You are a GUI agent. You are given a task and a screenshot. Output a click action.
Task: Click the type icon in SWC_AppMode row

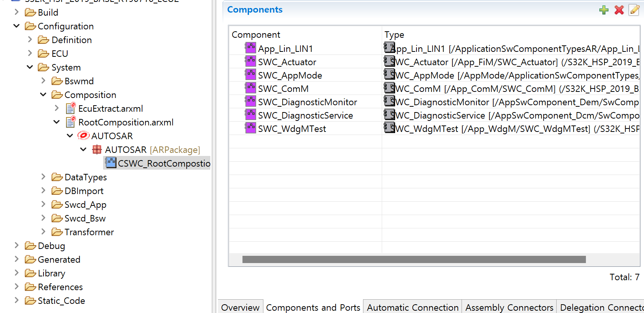(x=389, y=74)
